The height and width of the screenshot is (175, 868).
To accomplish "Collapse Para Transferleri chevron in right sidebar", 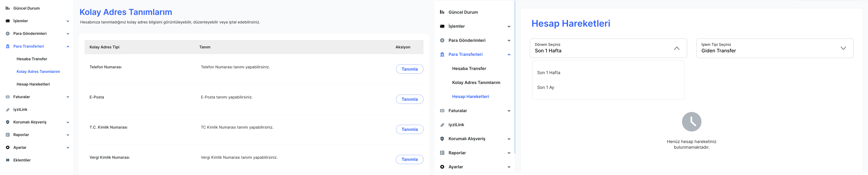I will point(509,55).
